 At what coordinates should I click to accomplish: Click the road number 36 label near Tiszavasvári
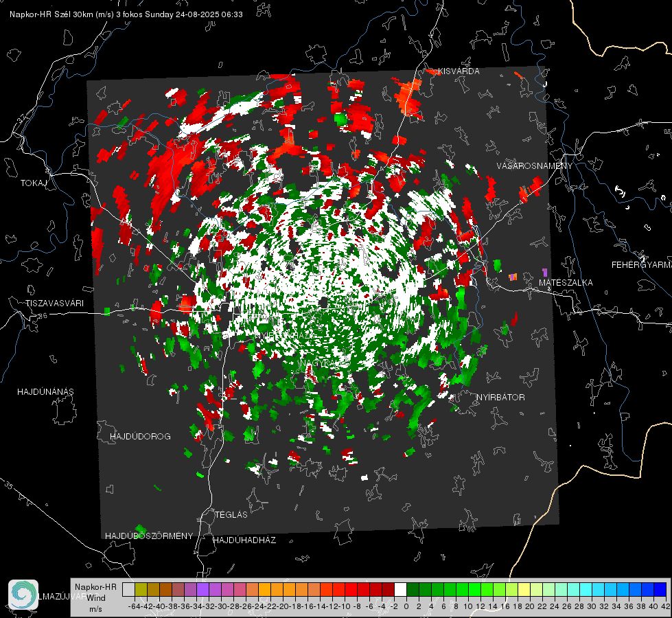click(43, 316)
